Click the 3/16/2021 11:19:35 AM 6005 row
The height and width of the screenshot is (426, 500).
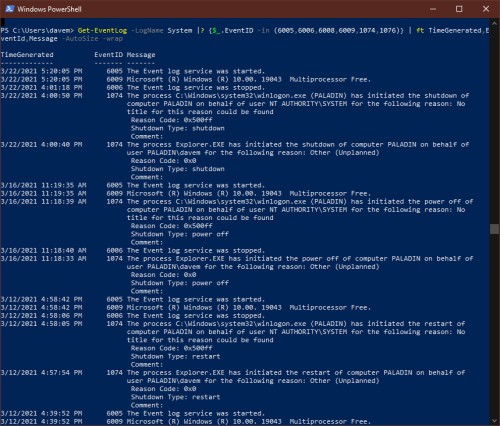[x=133, y=185]
